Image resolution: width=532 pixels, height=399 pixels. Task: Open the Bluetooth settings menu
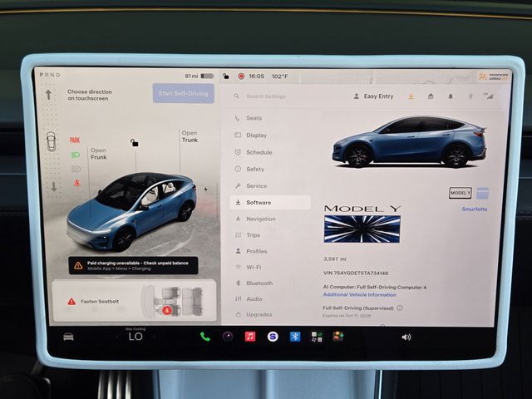pos(270,283)
